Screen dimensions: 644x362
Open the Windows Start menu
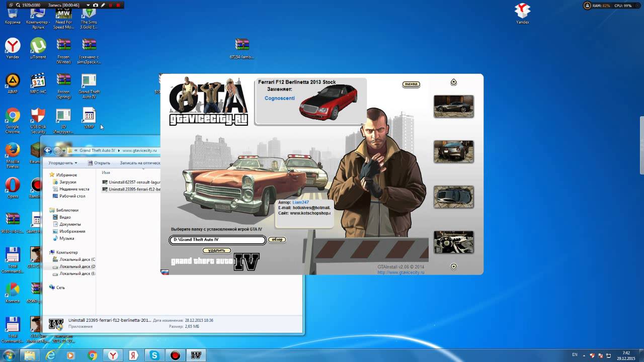[x=9, y=355]
